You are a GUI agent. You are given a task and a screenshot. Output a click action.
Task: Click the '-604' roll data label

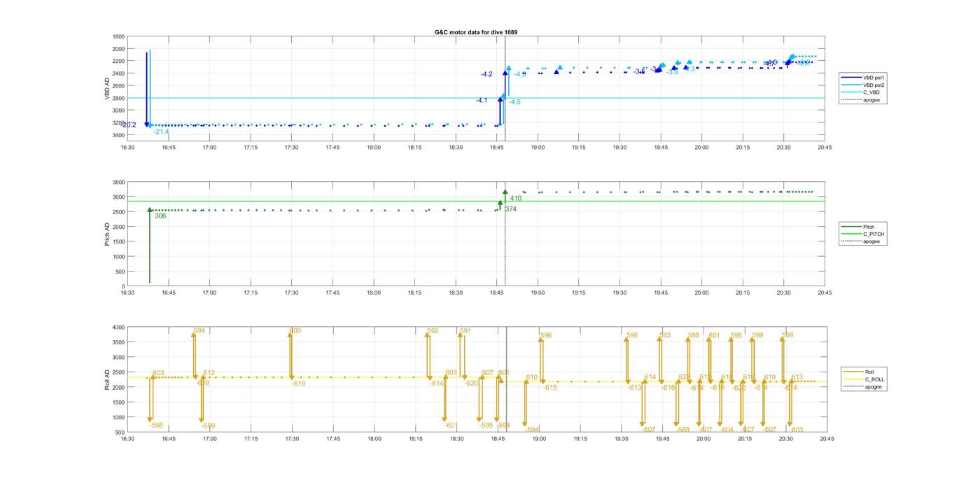click(x=727, y=430)
